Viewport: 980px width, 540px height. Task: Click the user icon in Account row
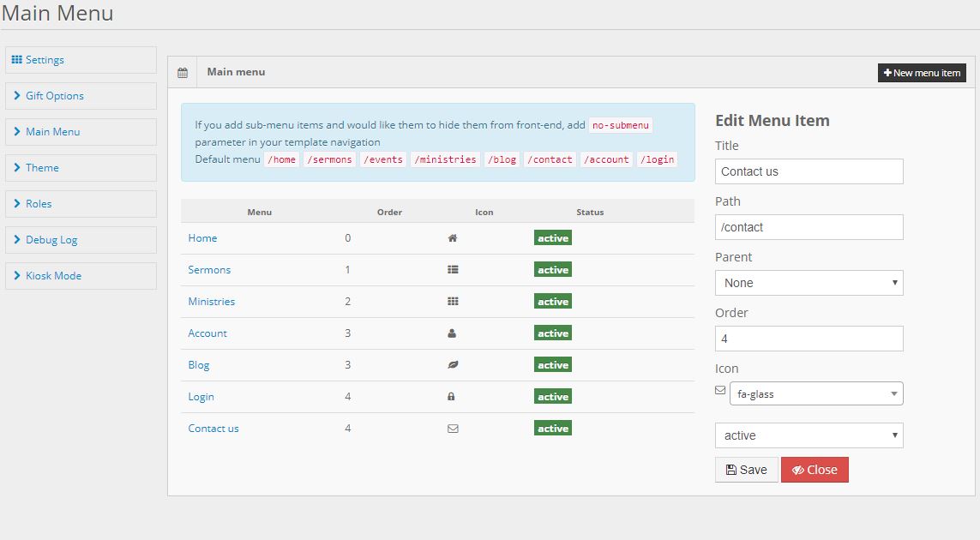click(453, 333)
